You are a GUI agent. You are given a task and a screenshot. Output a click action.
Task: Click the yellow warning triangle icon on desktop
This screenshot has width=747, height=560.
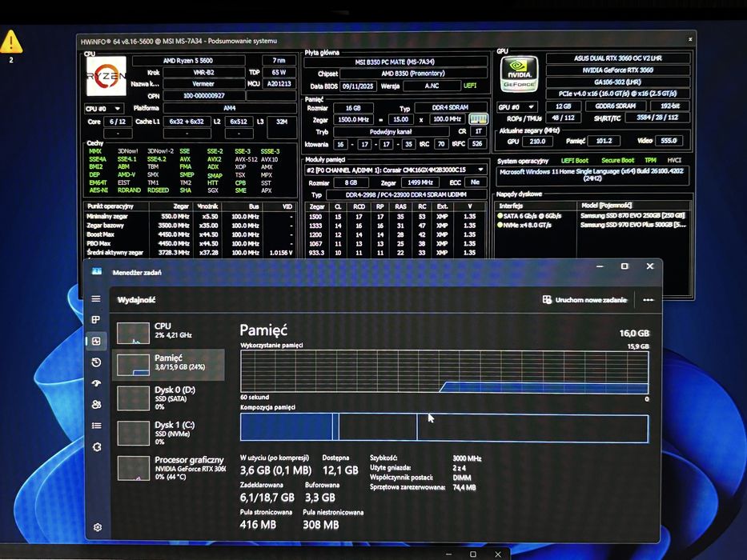click(x=11, y=42)
